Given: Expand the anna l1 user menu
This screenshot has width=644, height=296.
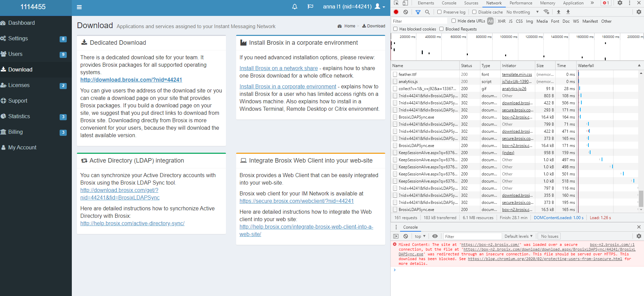Looking at the screenshot, I should (354, 7).
